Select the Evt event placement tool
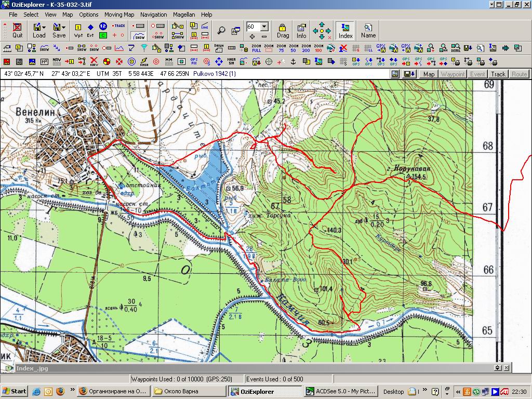532x399 pixels. click(90, 30)
